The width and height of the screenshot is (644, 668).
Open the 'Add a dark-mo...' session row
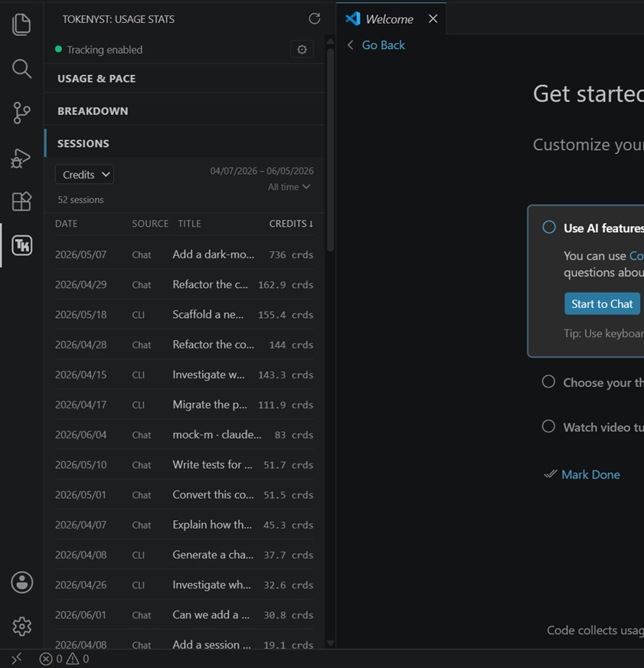(184, 254)
